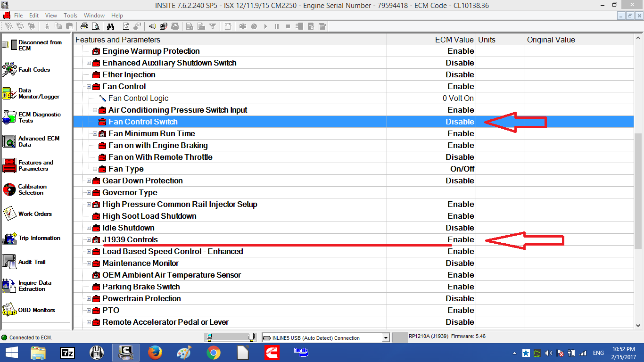Expand the Idle Shutdown node

tap(89, 228)
